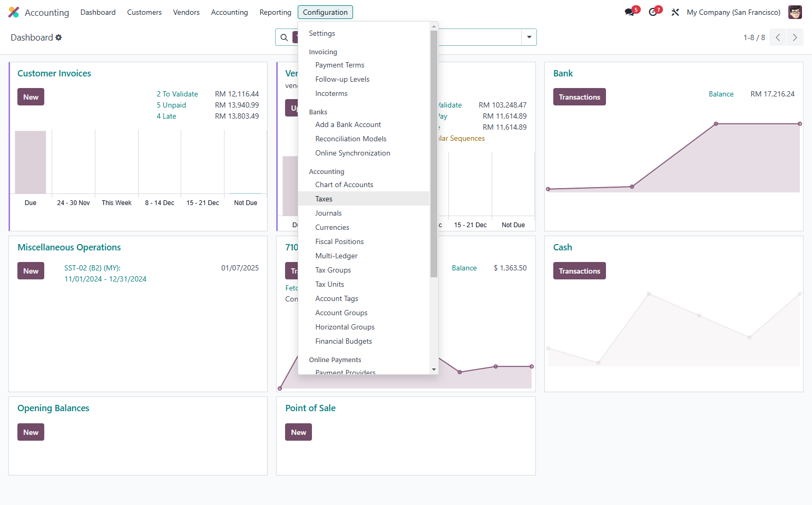The height and width of the screenshot is (505, 812).
Task: Open SST-02 (B2) (MY) tax return link
Action: [x=105, y=274]
